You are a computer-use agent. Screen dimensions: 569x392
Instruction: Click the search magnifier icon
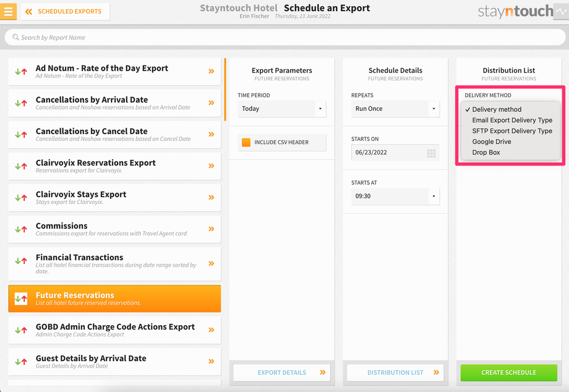pyautogui.click(x=15, y=37)
